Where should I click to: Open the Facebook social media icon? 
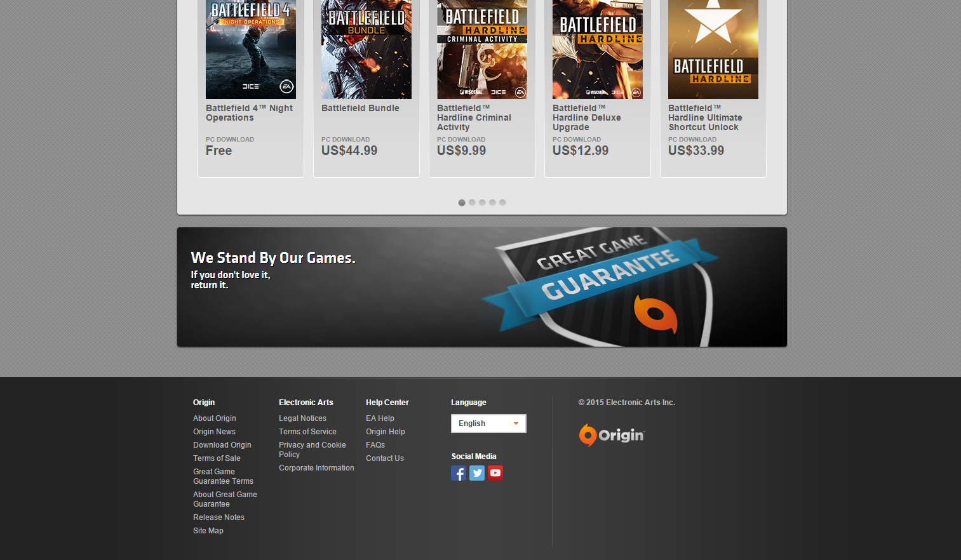point(459,473)
